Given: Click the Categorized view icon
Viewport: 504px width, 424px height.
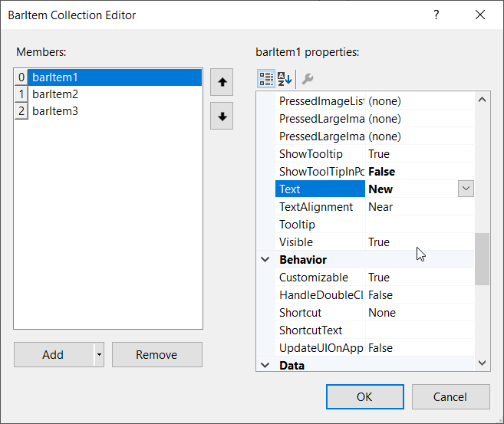Looking at the screenshot, I should click(x=266, y=78).
